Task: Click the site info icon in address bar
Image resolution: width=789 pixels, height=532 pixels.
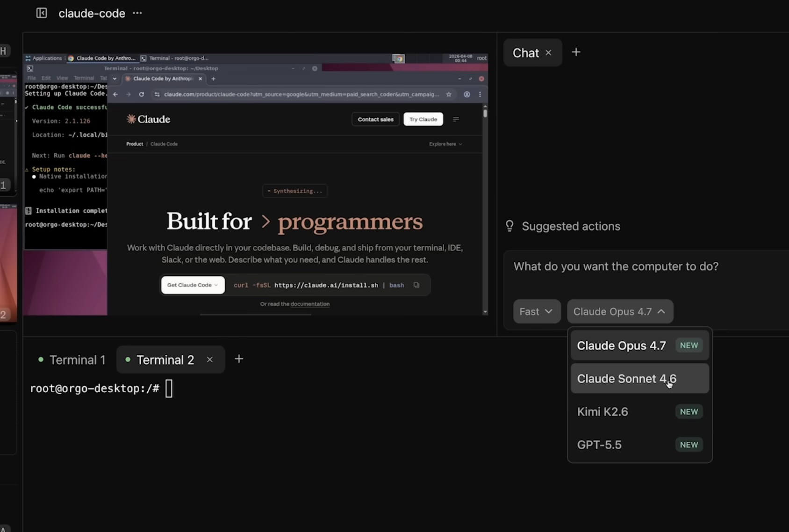Action: tap(157, 94)
